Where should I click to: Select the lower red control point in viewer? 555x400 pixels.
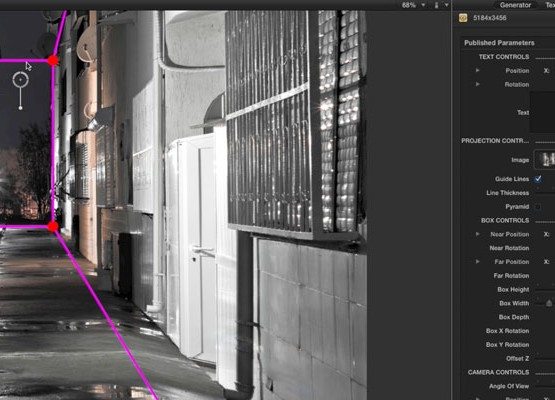(x=53, y=227)
